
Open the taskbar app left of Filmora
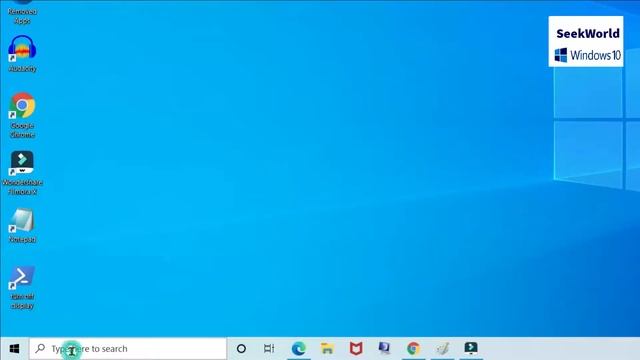442,349
